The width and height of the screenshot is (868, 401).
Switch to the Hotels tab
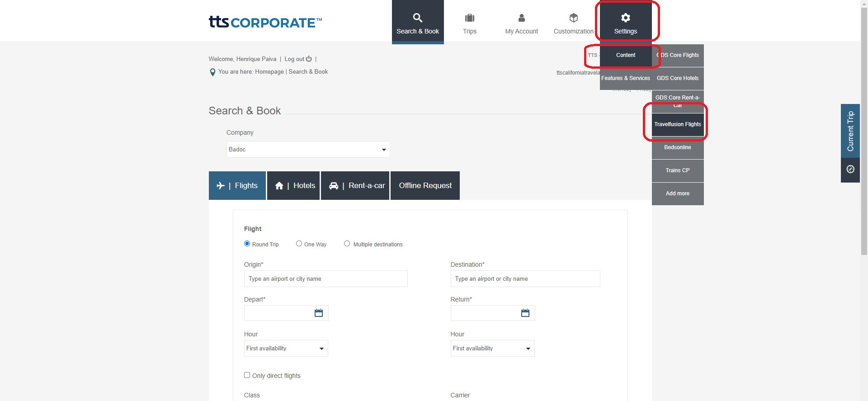pyautogui.click(x=293, y=185)
